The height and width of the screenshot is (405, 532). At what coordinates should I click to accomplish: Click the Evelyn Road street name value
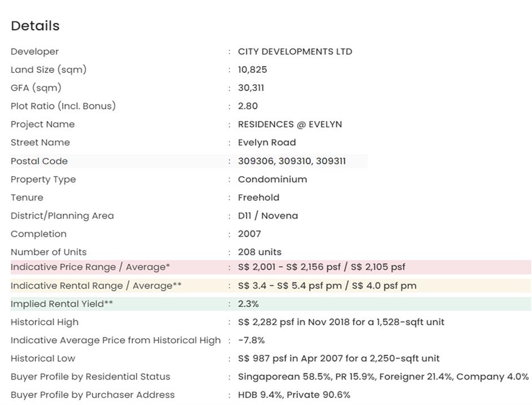click(266, 142)
